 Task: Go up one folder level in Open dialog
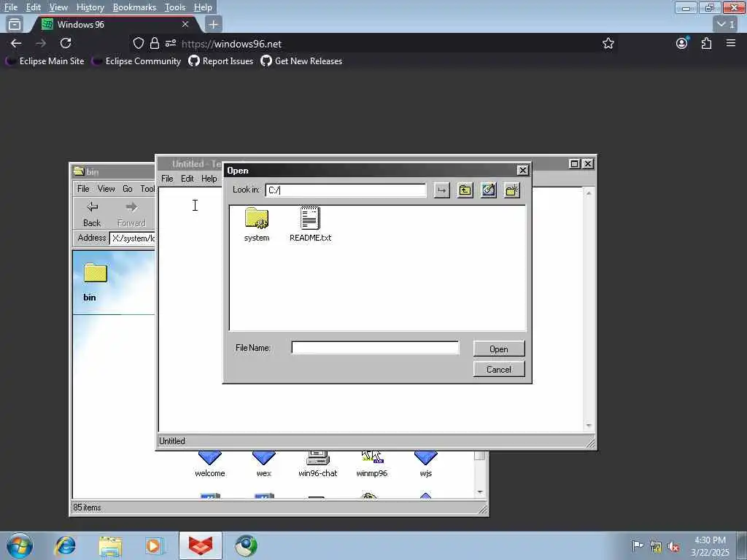click(465, 190)
